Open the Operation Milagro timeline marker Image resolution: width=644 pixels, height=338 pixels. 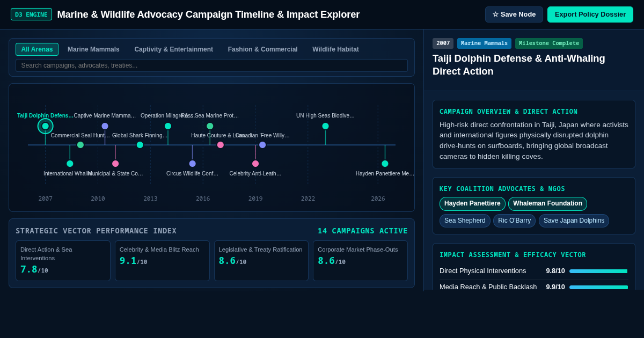coord(168,126)
